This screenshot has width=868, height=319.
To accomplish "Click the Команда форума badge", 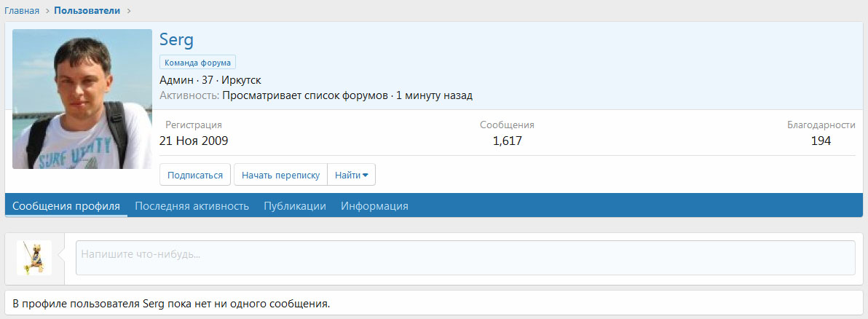I will pyautogui.click(x=197, y=63).
